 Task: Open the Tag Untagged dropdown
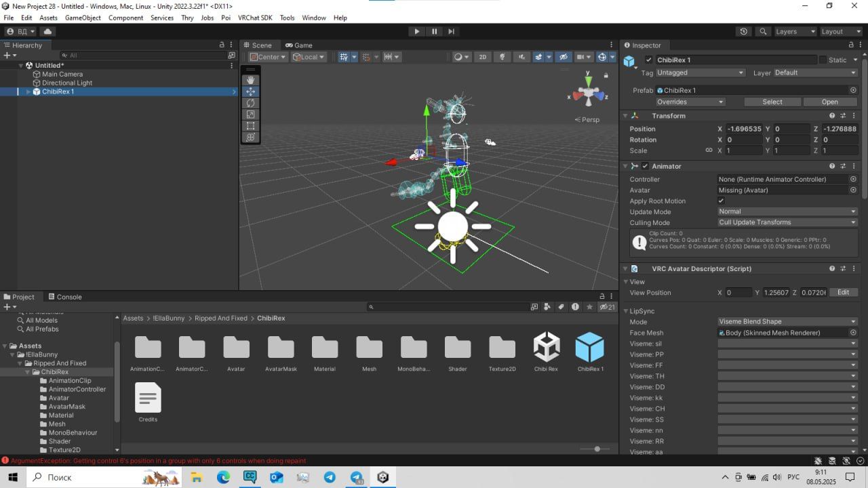point(701,73)
